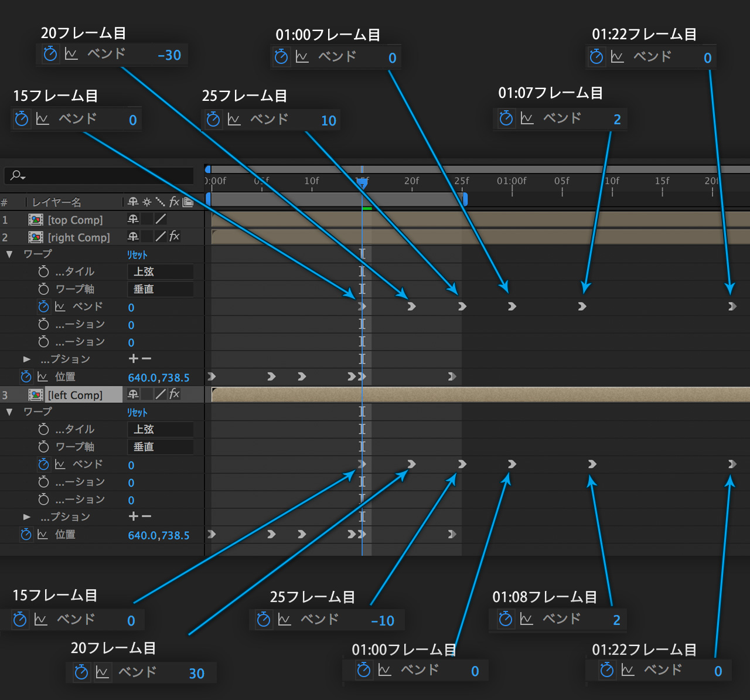Toggle the shy switch on [top Comp]
This screenshot has width=750, height=700.
(x=133, y=219)
